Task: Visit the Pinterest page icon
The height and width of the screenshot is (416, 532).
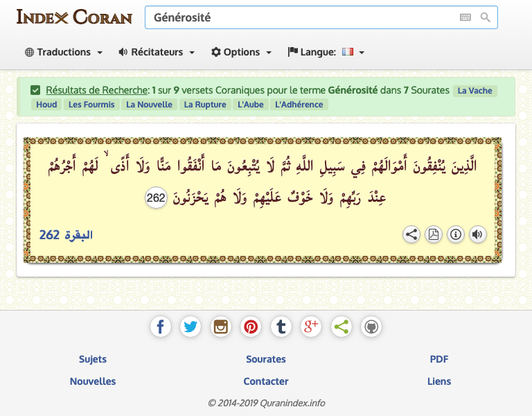Action: click(x=251, y=327)
